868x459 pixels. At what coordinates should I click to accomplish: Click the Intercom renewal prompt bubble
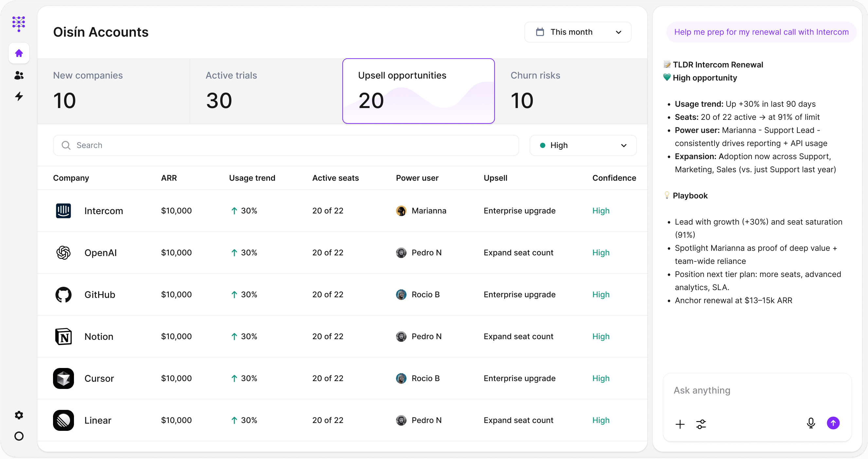[761, 32]
